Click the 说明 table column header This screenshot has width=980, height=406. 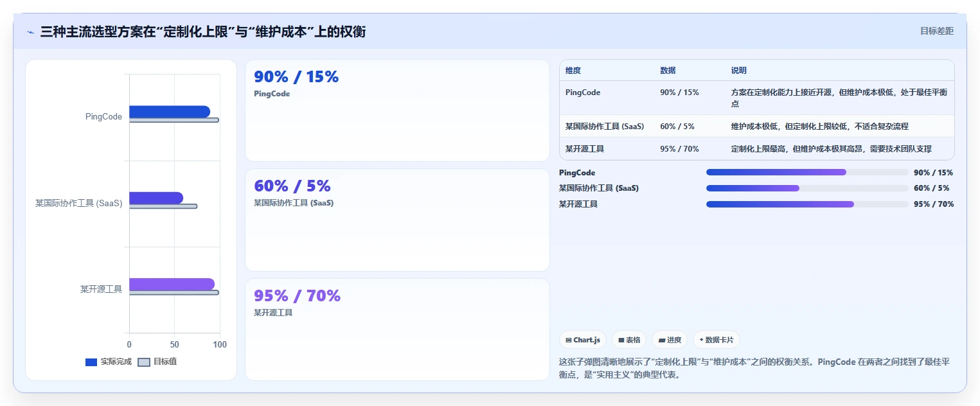click(739, 71)
